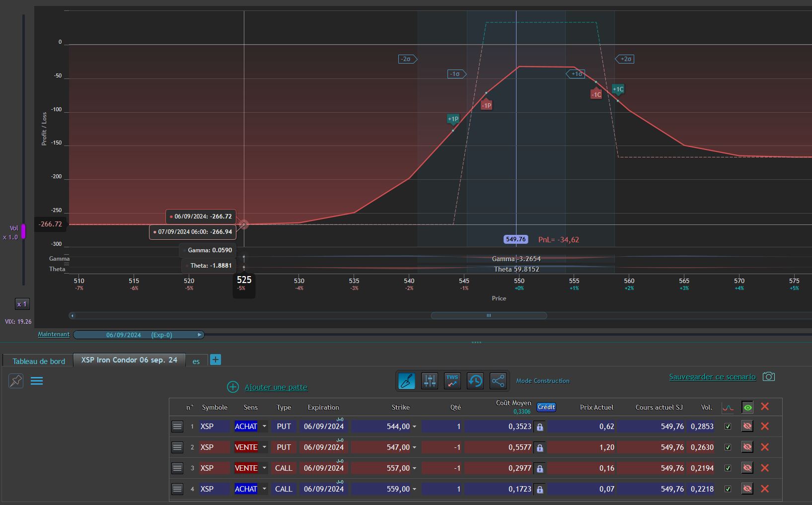
Task: Select the construction mode trowel icon
Action: click(406, 381)
